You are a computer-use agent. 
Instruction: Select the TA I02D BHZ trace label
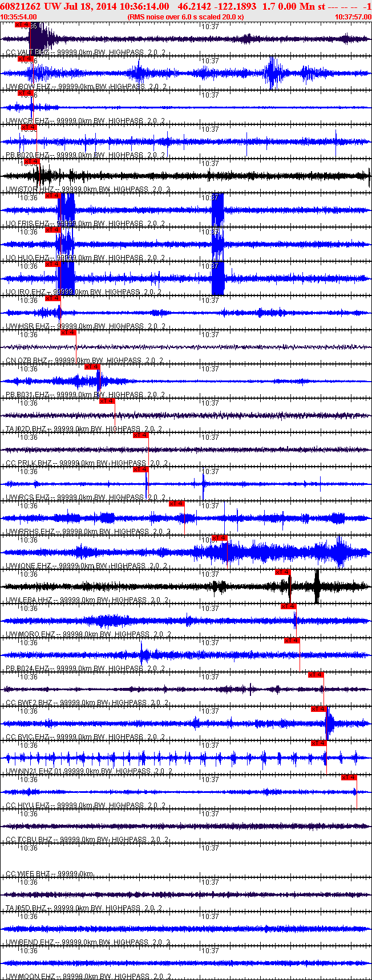point(84,429)
